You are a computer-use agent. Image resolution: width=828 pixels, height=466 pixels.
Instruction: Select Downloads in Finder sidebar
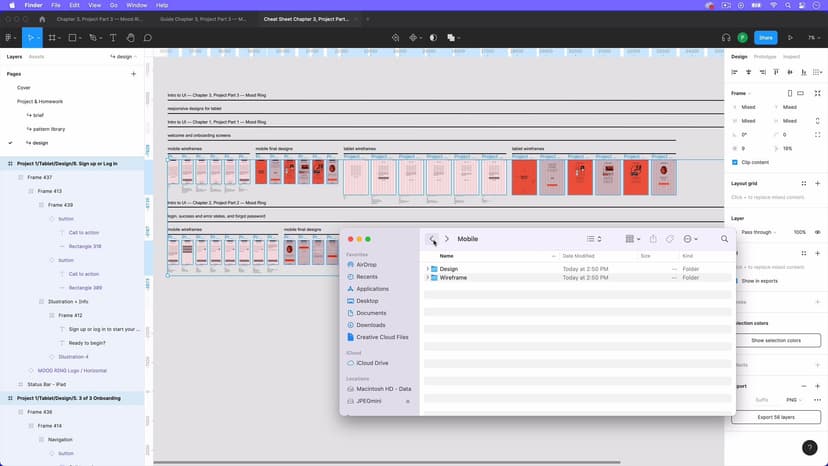pos(370,325)
